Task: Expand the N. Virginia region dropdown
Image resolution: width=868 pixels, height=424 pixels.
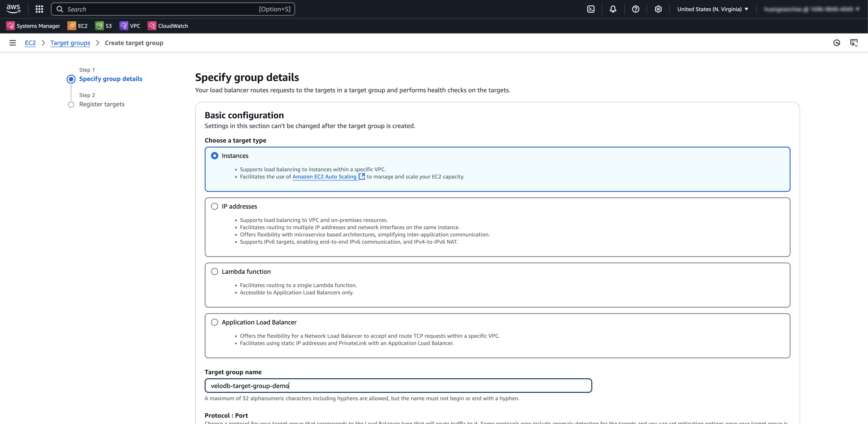Action: [x=713, y=9]
